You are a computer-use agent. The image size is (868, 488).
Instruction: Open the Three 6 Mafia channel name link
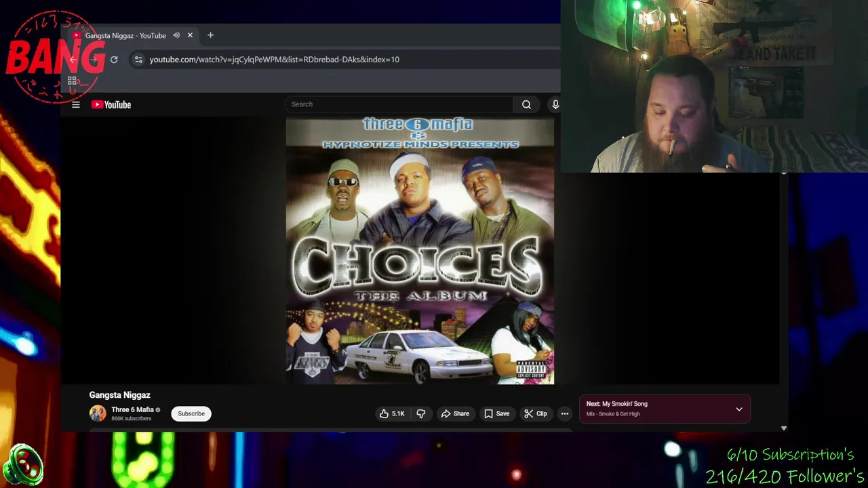point(132,409)
